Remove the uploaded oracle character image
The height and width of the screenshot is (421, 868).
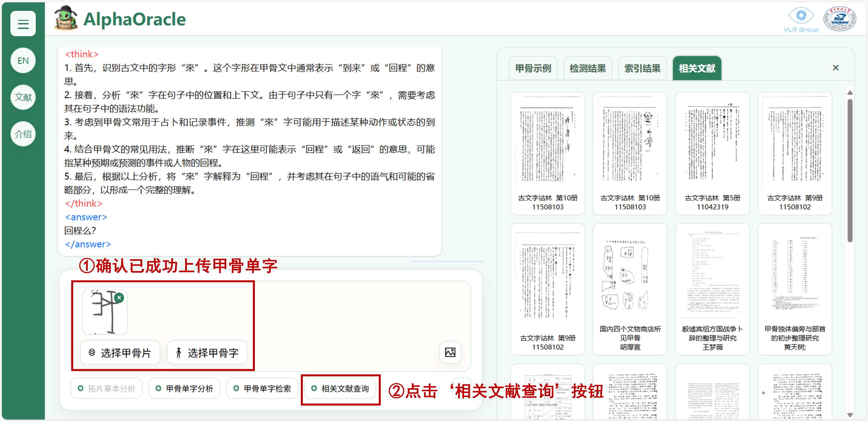119,298
